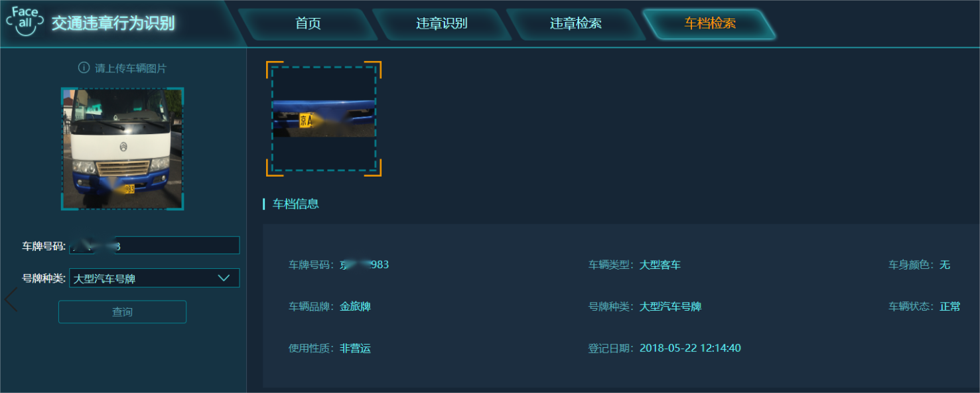
Task: Click the 查询 button
Action: (x=122, y=312)
